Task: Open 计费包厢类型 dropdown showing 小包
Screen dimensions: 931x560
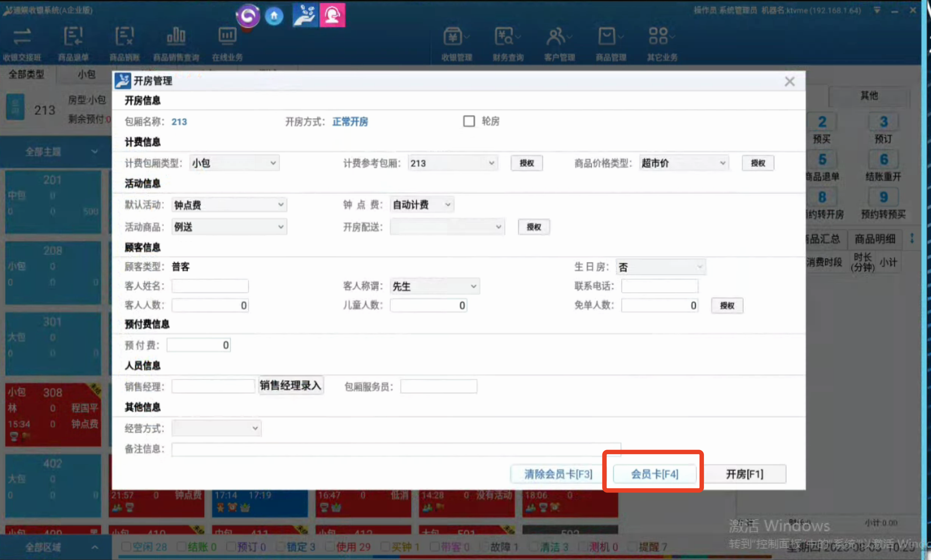Action: tap(234, 163)
